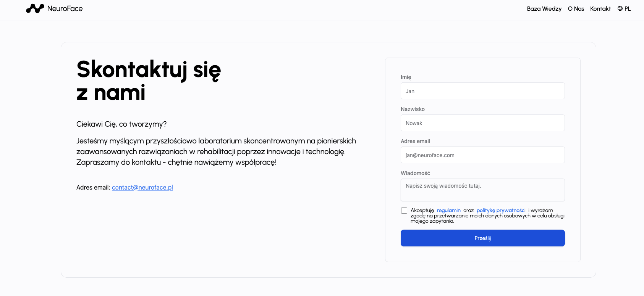The image size is (644, 296).
Task: Grab the Wiadomość textarea resize handle
Action: (x=563, y=199)
